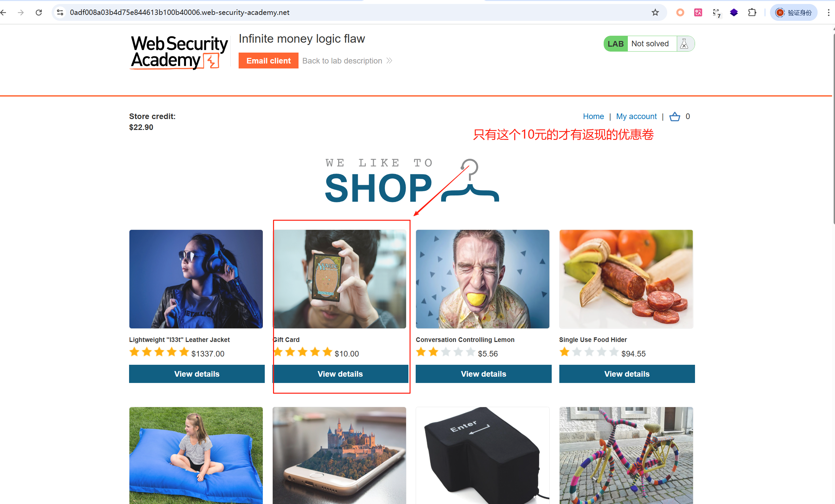Open the My account page
The width and height of the screenshot is (835, 504).
(636, 116)
